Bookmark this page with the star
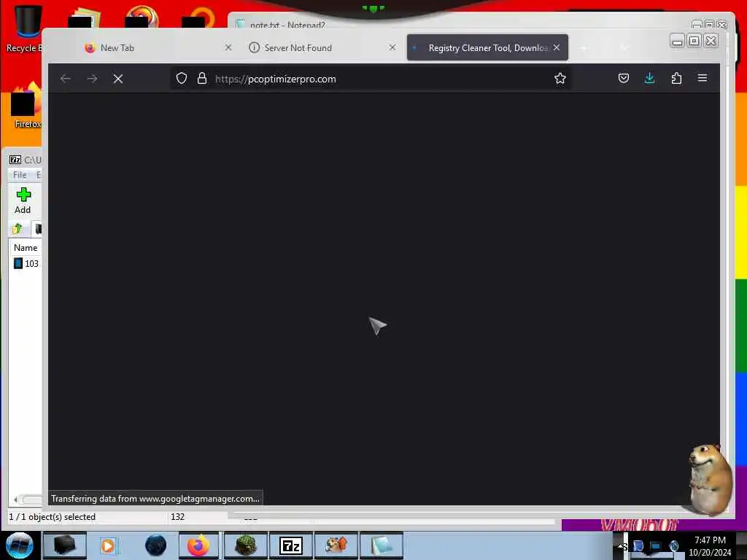This screenshot has width=747, height=560. tap(560, 78)
